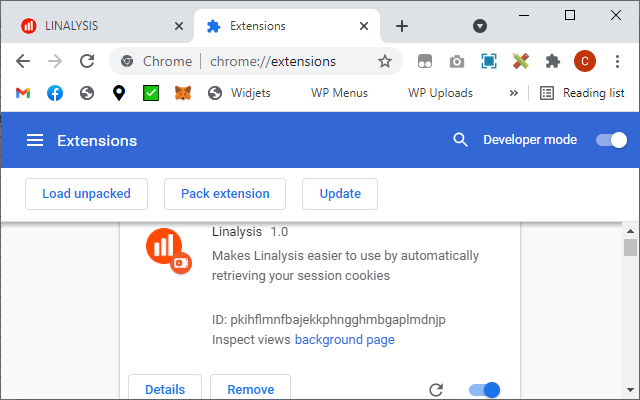Open the Reading list

point(582,93)
